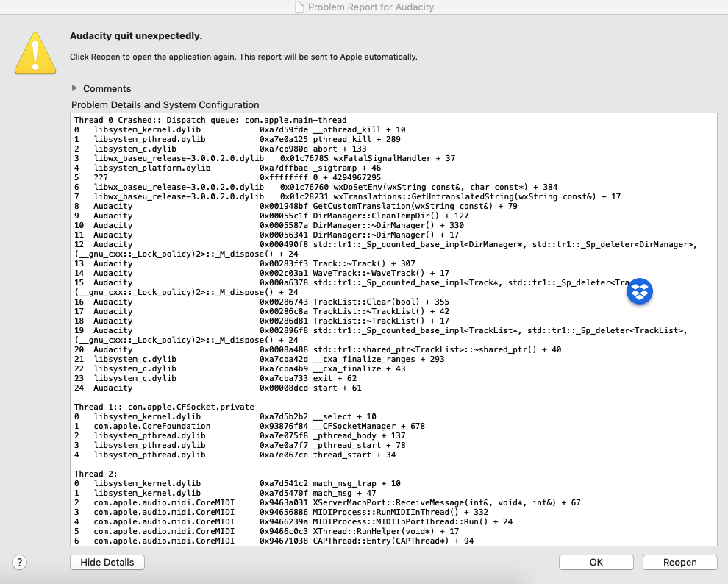The height and width of the screenshot is (584, 728).
Task: Click the "DirManager::CleanTempDir()" line
Action: (271, 216)
